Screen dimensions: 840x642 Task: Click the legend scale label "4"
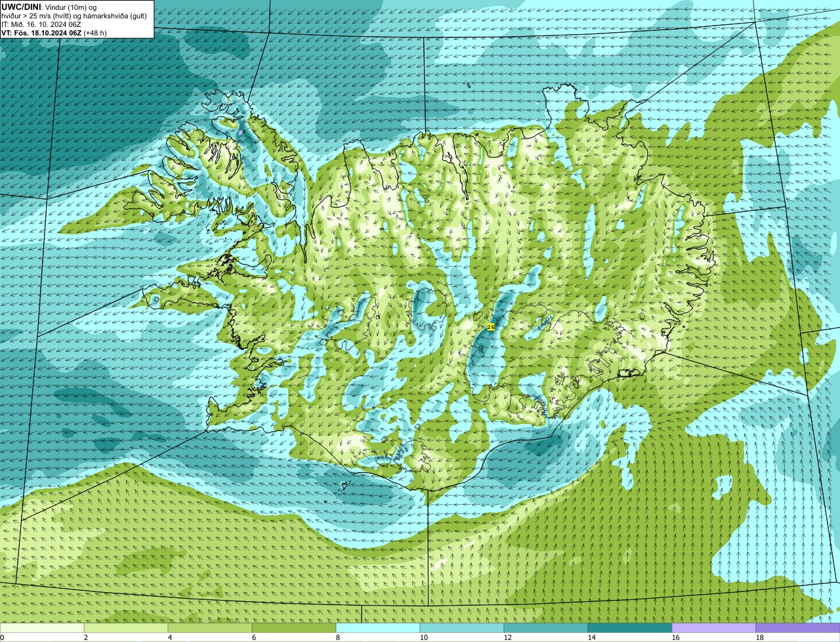pyautogui.click(x=170, y=637)
